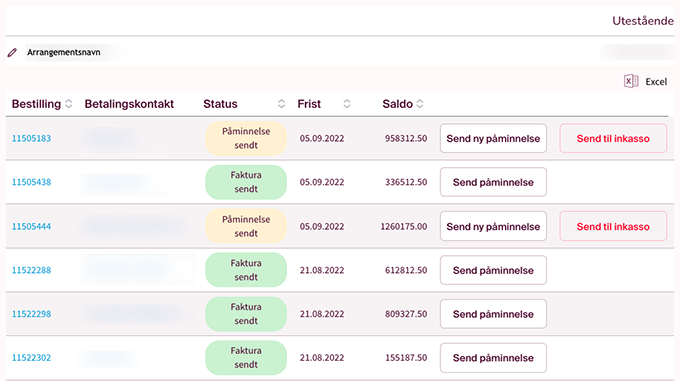
Task: Click Faktura sendt status of order 11522288
Action: (x=246, y=270)
